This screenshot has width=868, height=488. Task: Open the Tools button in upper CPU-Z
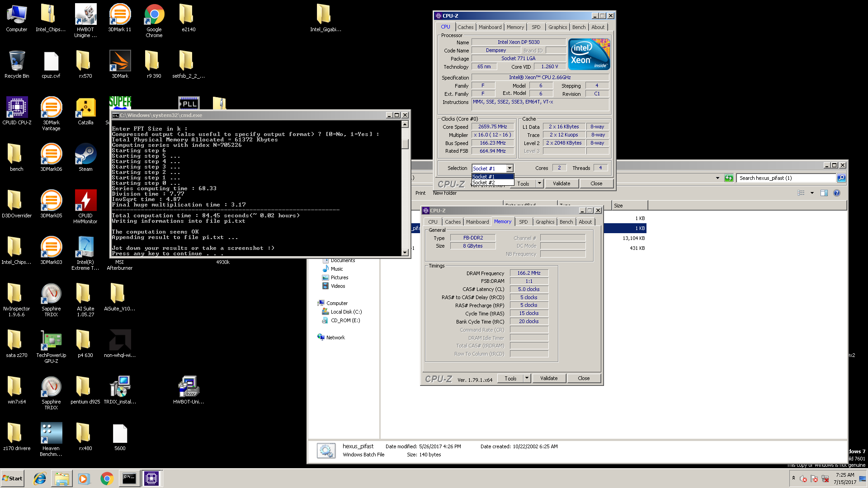point(523,183)
